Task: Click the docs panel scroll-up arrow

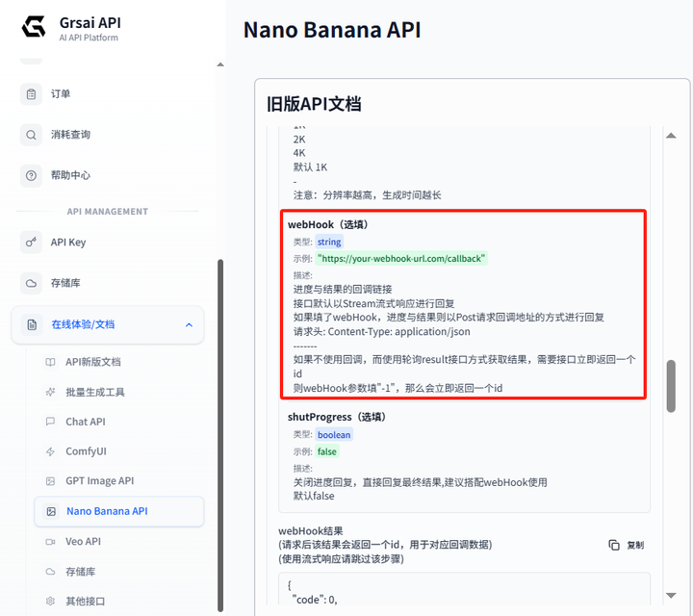Action: (x=671, y=136)
